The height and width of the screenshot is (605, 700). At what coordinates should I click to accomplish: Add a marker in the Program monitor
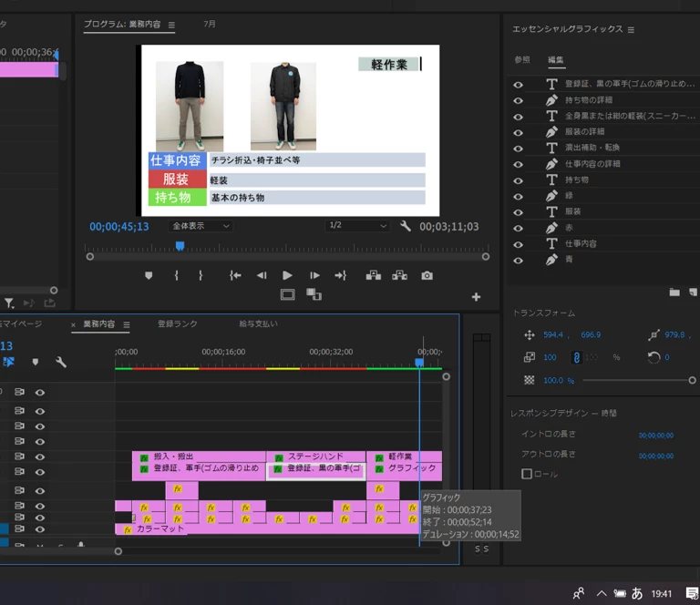tap(149, 276)
